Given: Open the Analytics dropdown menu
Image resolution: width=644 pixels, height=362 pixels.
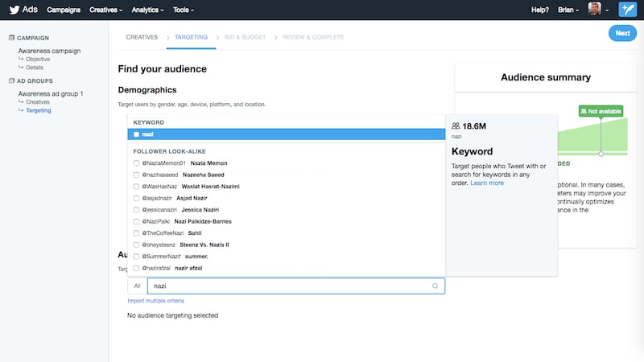Looking at the screenshot, I should coord(147,10).
